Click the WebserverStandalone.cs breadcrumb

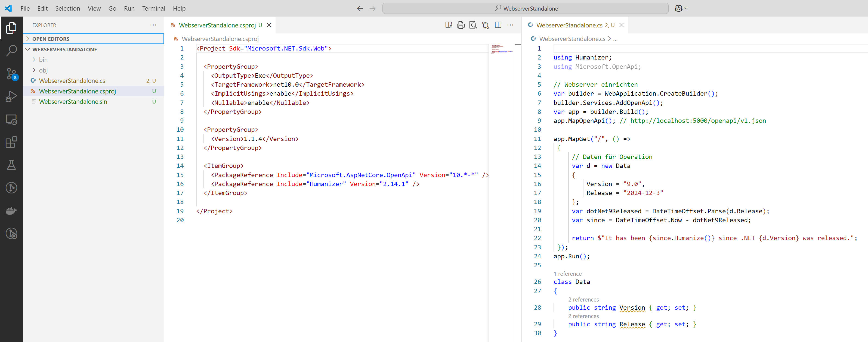click(x=572, y=39)
